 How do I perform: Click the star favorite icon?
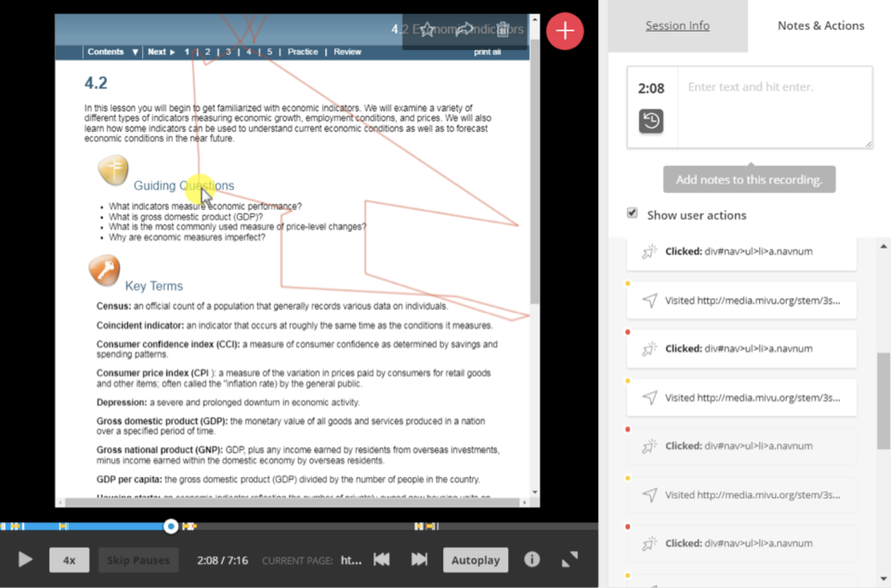pos(427,29)
